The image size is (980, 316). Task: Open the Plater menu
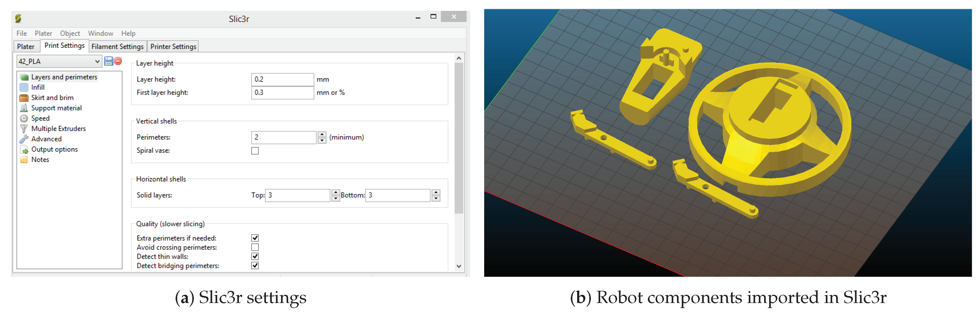[x=43, y=33]
